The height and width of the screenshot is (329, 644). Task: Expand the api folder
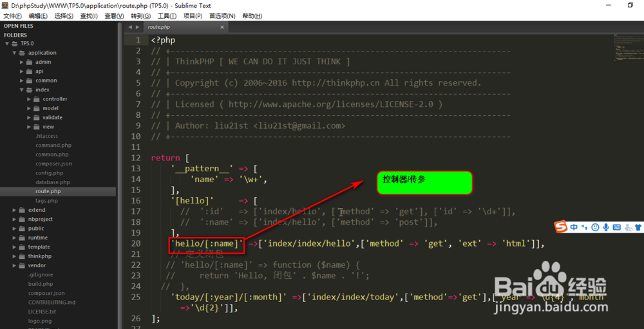pos(21,71)
